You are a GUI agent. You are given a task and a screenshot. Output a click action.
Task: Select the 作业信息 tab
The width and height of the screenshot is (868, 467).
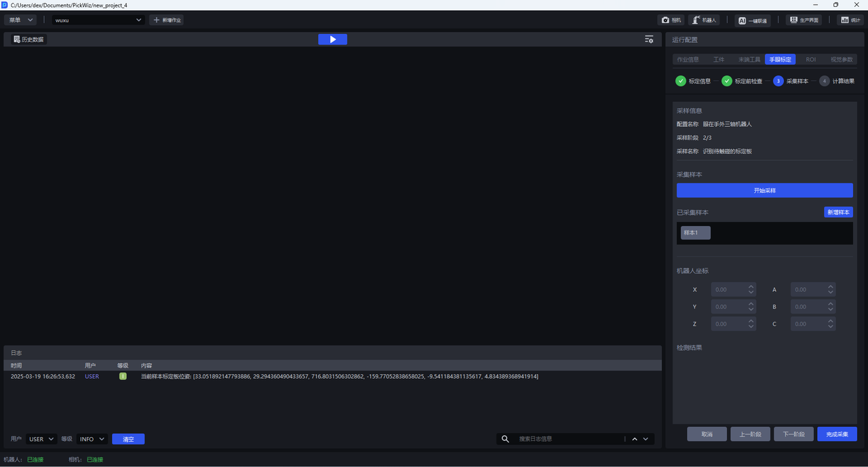pos(688,60)
